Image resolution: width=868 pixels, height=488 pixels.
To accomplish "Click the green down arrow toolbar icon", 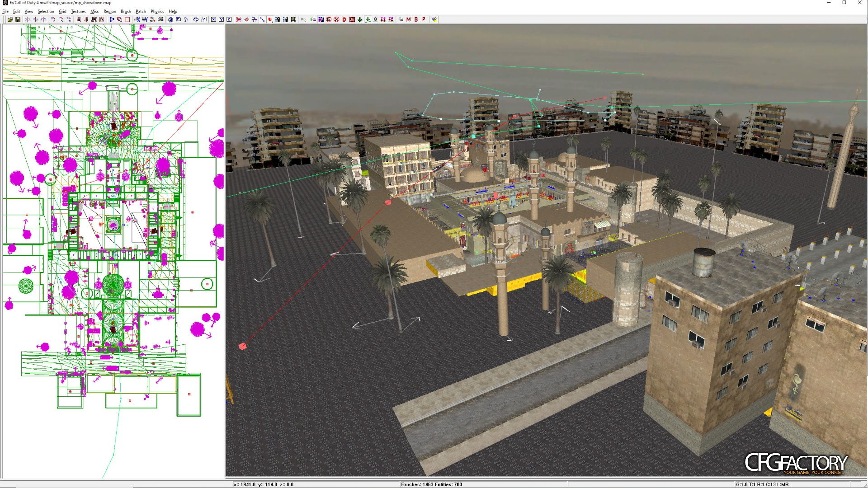I will point(359,19).
